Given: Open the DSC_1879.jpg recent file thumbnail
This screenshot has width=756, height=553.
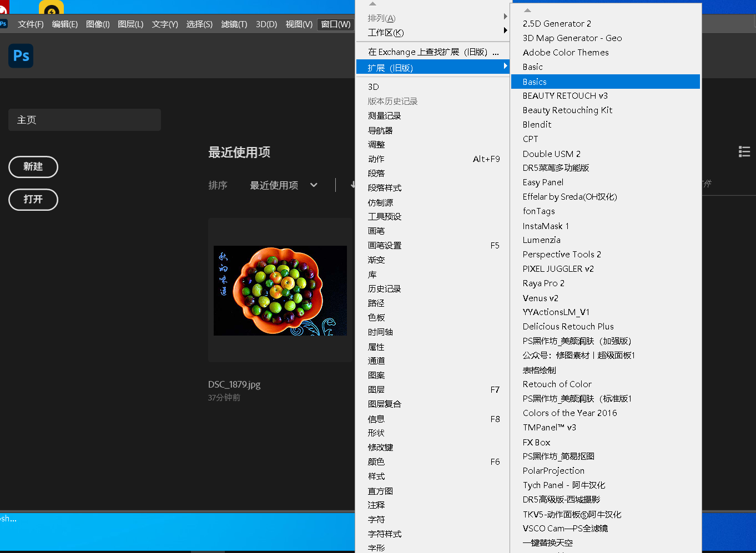Looking at the screenshot, I should tap(280, 291).
